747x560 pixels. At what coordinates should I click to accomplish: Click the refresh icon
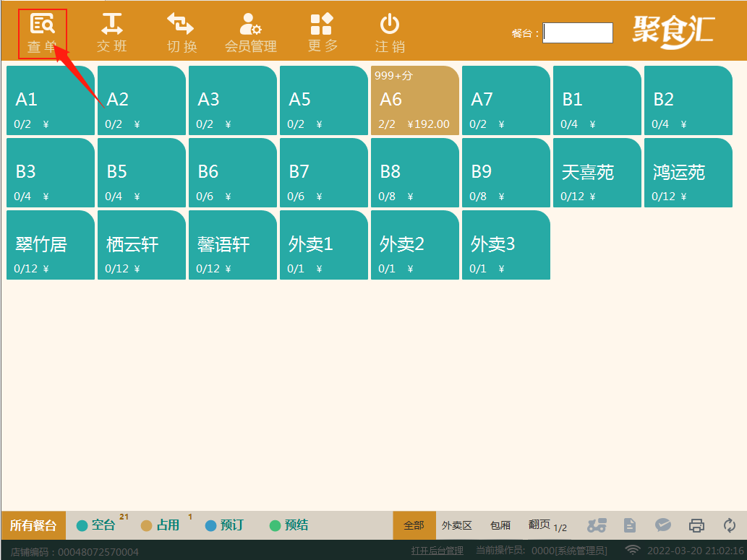[x=730, y=525]
